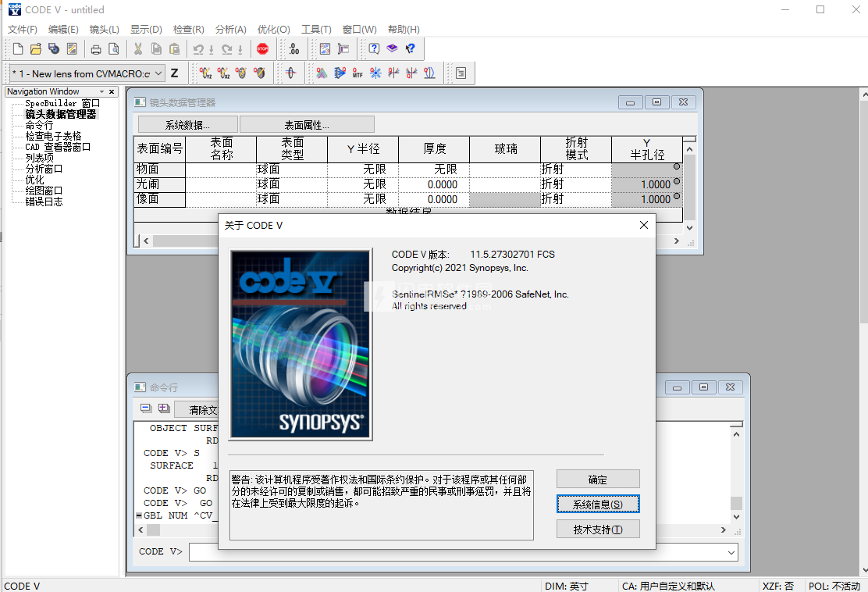Open the Navigation Window dropdown arrow
The height and width of the screenshot is (592, 868).
(x=101, y=92)
